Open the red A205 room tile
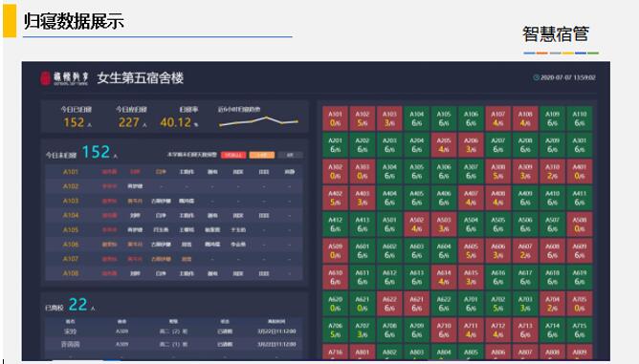Screen dimensions: 639x364 pyautogui.click(x=444, y=145)
